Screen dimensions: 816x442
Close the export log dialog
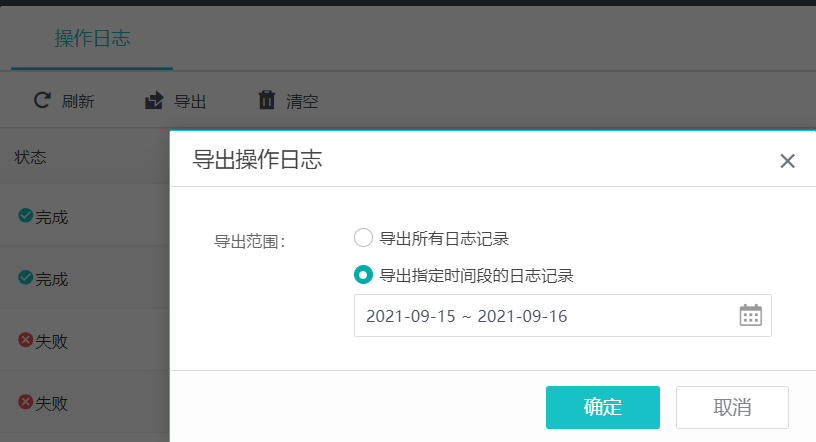point(787,161)
